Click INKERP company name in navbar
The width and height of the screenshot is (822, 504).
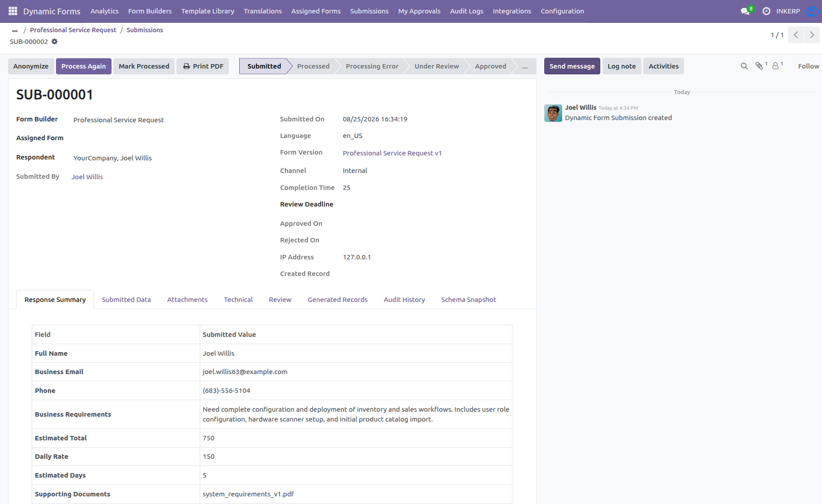(788, 11)
